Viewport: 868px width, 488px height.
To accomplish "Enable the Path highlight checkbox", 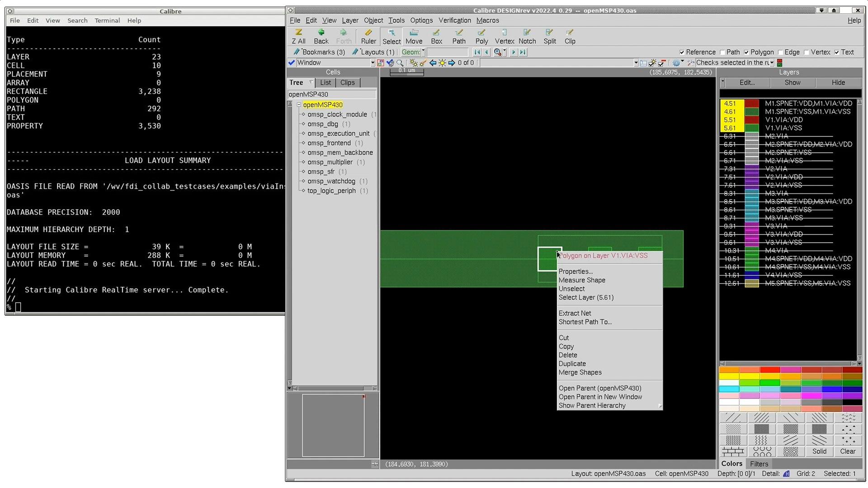I will point(722,52).
